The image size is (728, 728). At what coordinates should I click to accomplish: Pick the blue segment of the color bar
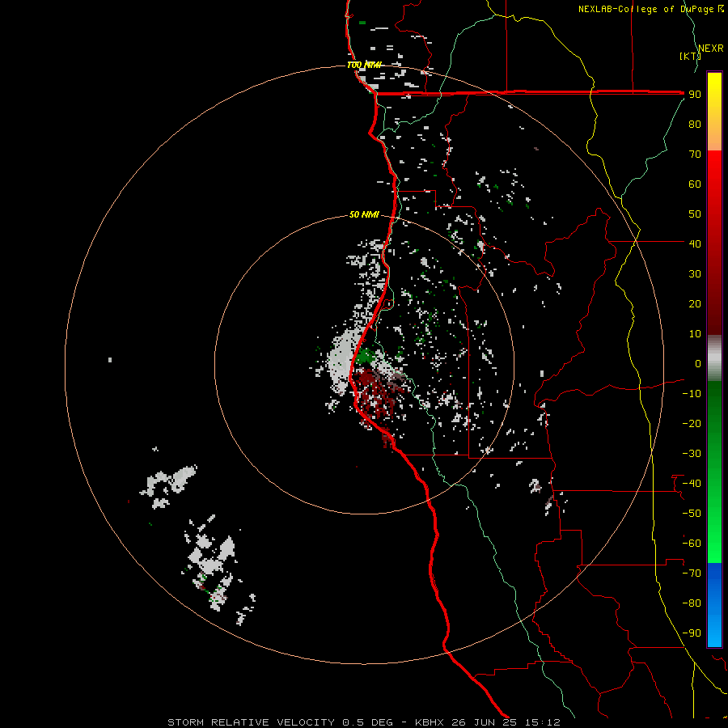(x=714, y=603)
